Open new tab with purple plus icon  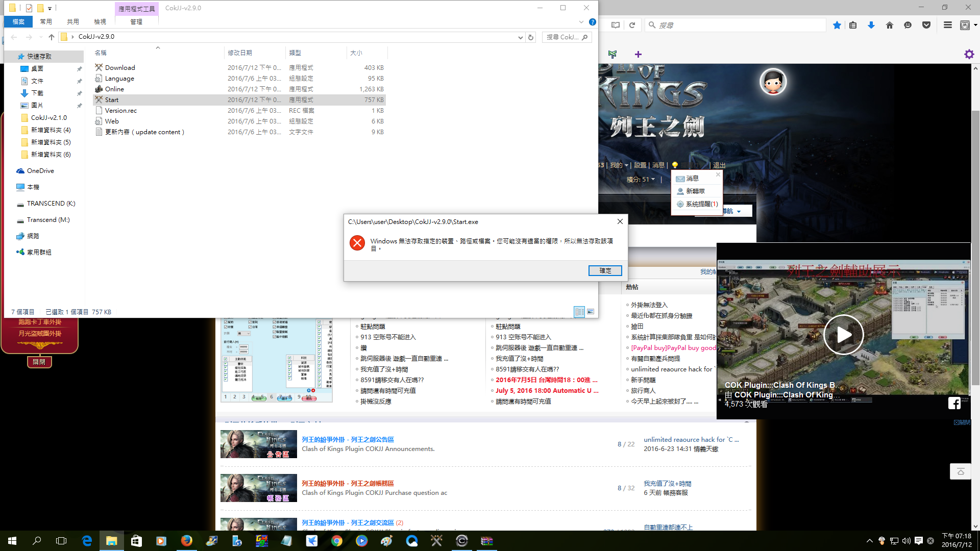(x=638, y=54)
